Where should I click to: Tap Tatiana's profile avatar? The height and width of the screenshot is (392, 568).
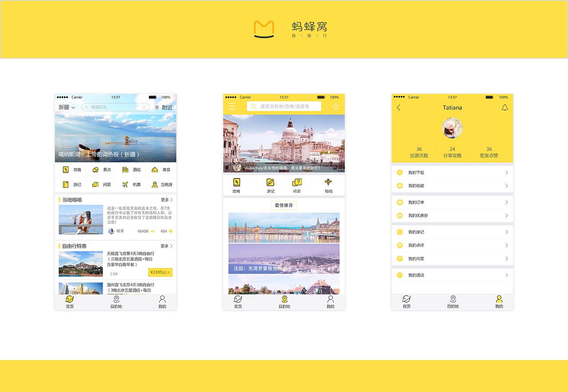click(452, 128)
